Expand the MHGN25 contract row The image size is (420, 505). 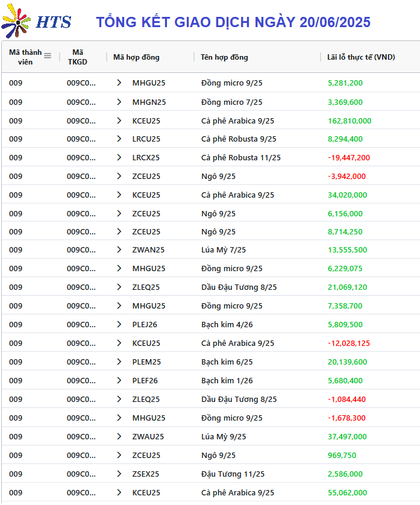(119, 102)
